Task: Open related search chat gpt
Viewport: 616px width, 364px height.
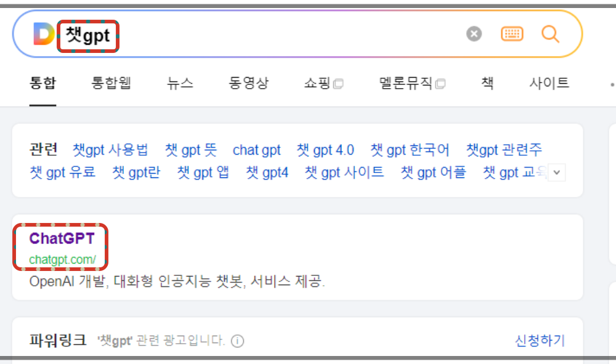Action: [x=257, y=150]
